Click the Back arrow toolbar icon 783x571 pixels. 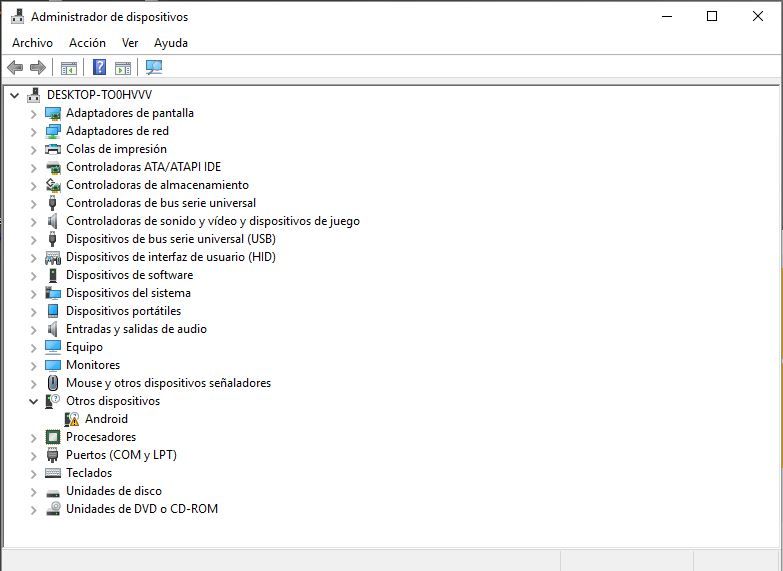pos(15,67)
